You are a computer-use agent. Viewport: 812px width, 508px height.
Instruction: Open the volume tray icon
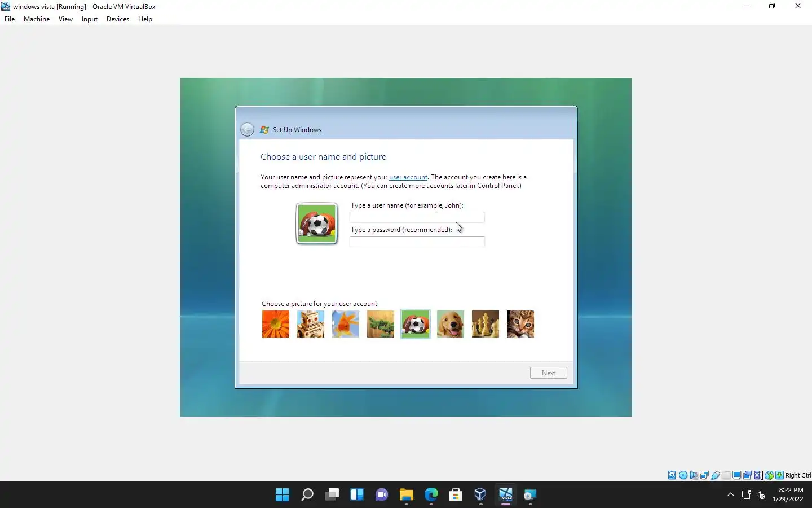761,495
